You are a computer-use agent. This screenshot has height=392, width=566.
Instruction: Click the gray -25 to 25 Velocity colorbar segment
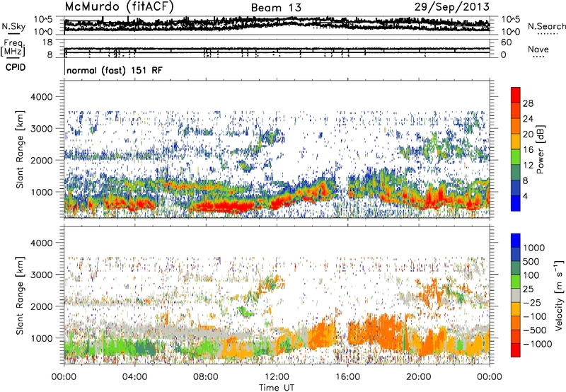(x=516, y=295)
